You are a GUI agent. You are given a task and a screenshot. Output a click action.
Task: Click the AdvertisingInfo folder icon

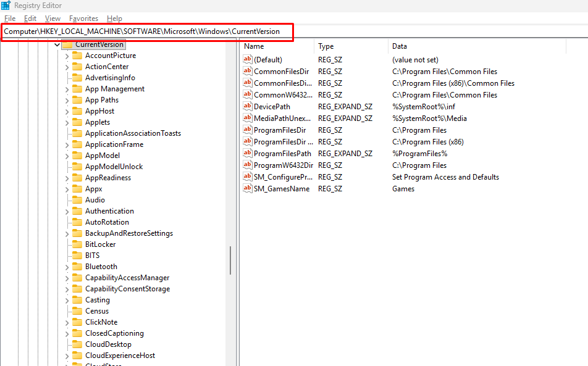(x=77, y=78)
